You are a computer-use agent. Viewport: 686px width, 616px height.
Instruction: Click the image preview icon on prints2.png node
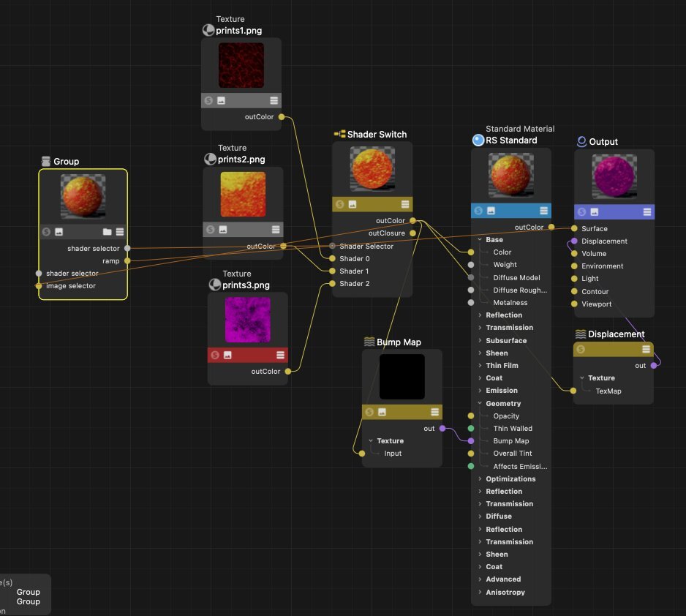223,229
